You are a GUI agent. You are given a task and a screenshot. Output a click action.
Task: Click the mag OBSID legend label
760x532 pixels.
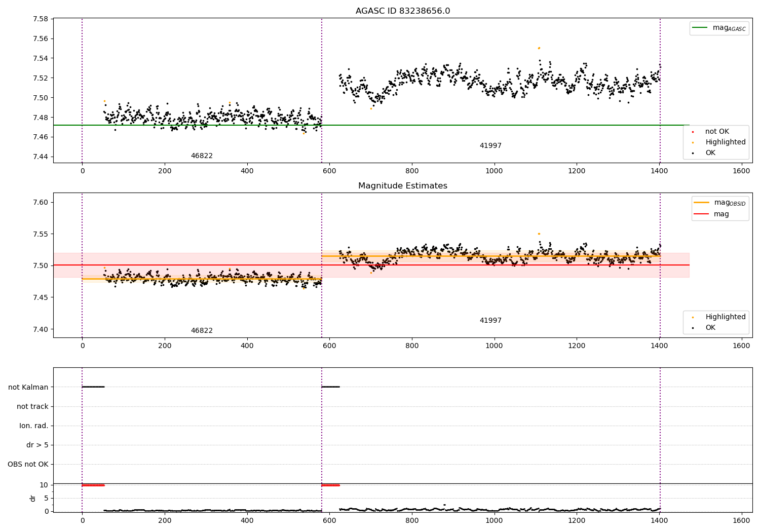pyautogui.click(x=730, y=203)
